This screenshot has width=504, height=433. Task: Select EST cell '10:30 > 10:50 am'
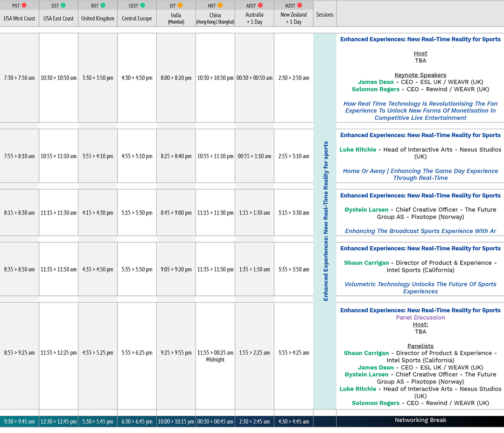click(x=58, y=78)
